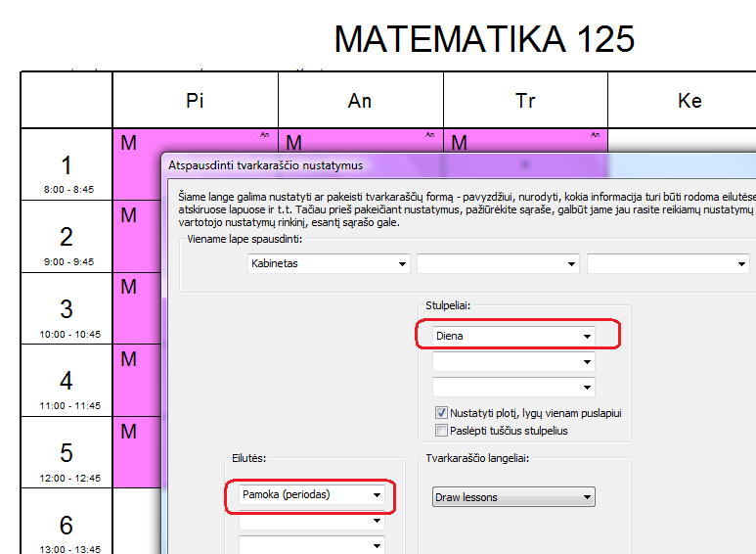Open the Kabinetas dropdown

pos(327,264)
